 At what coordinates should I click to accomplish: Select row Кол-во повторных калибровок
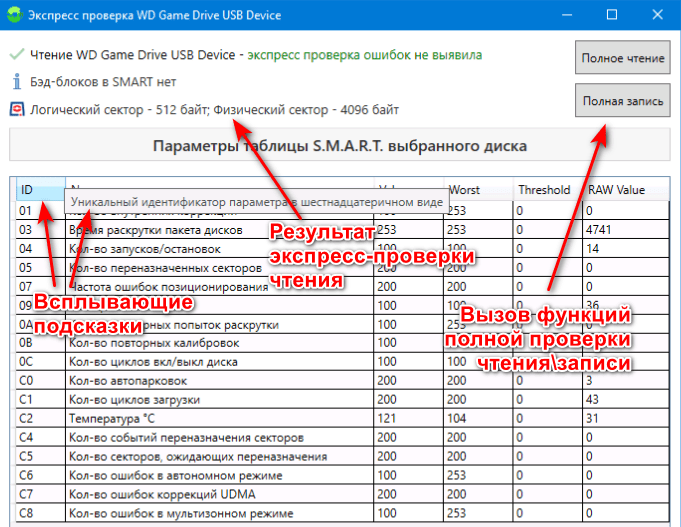(x=343, y=343)
